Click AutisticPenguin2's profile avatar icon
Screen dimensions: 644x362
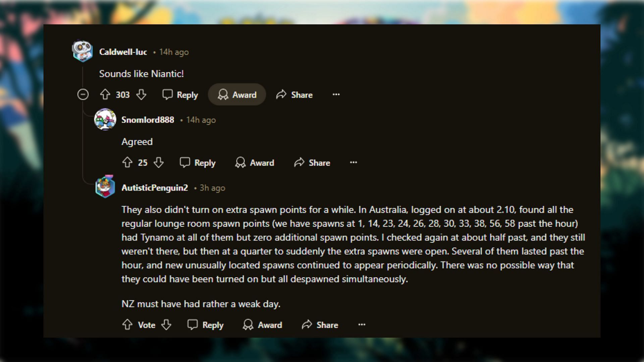coord(106,188)
